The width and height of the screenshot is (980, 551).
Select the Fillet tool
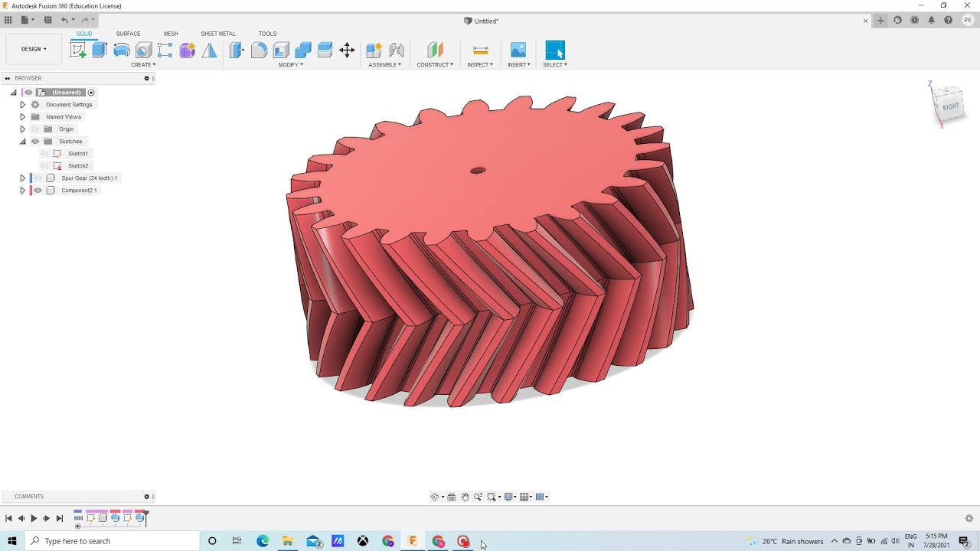(259, 51)
